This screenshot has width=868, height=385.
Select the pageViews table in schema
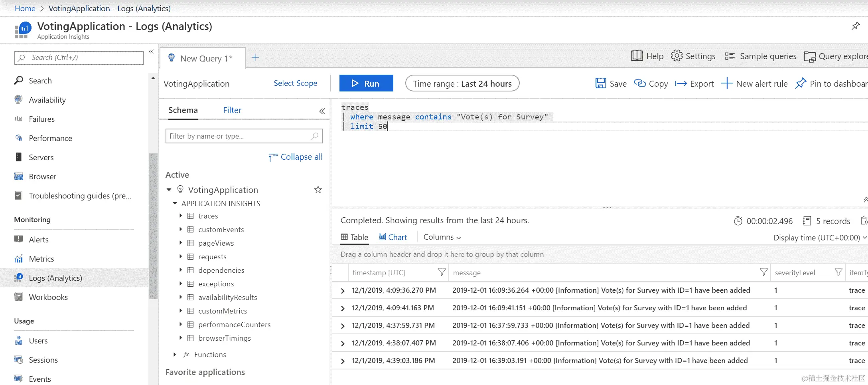click(216, 243)
